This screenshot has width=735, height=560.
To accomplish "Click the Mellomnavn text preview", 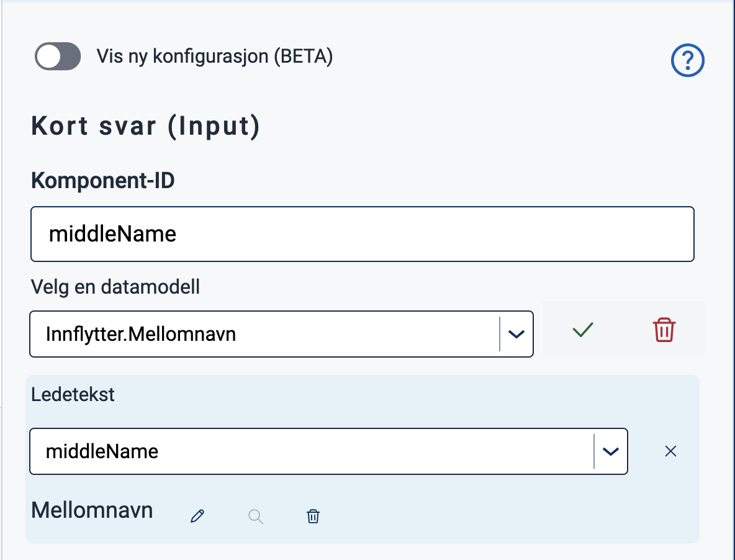I will (92, 510).
